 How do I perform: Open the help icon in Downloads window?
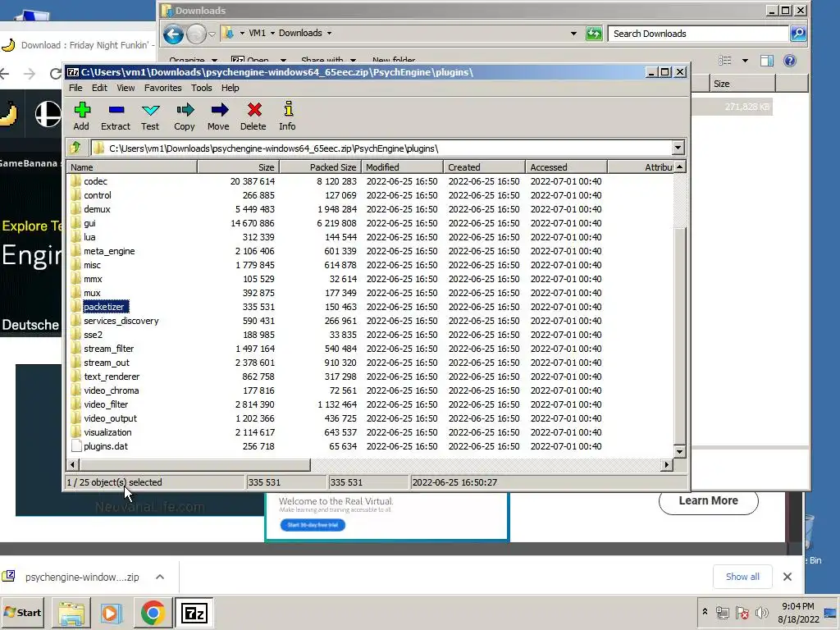click(x=790, y=61)
